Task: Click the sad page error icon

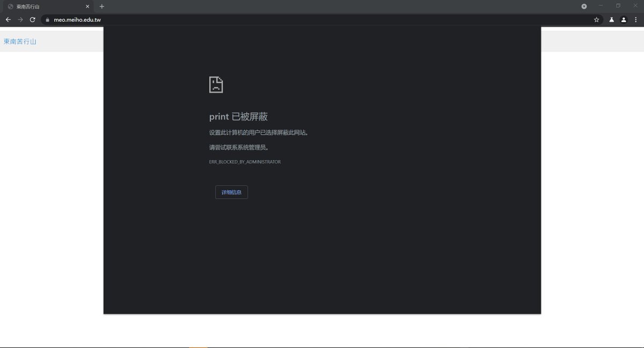Action: click(x=216, y=84)
